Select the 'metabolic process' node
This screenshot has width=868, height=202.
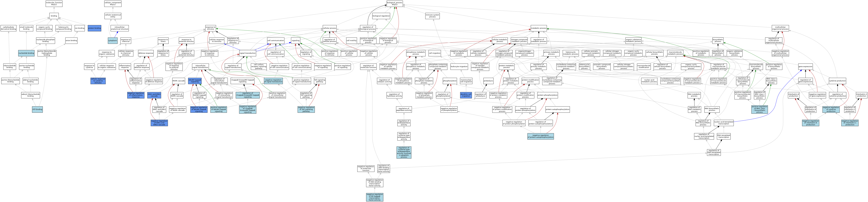tap(539, 28)
